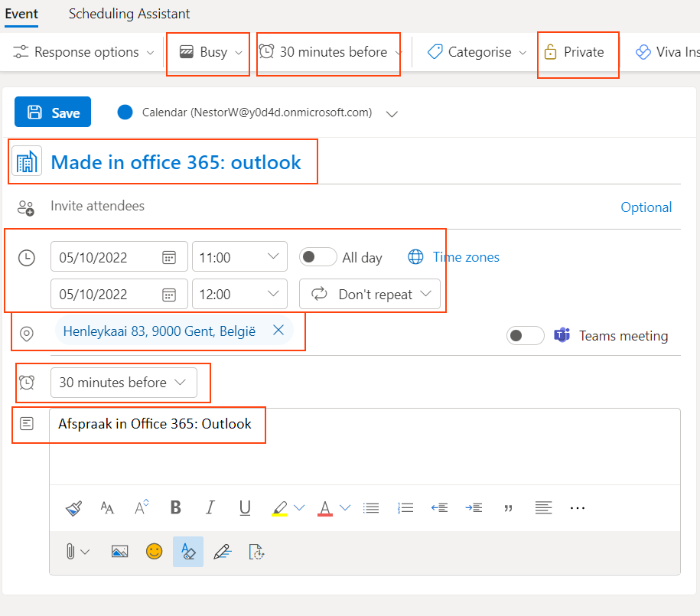Image resolution: width=700 pixels, height=616 pixels.
Task: Apply yellow text highlight colour
Action: 279,508
